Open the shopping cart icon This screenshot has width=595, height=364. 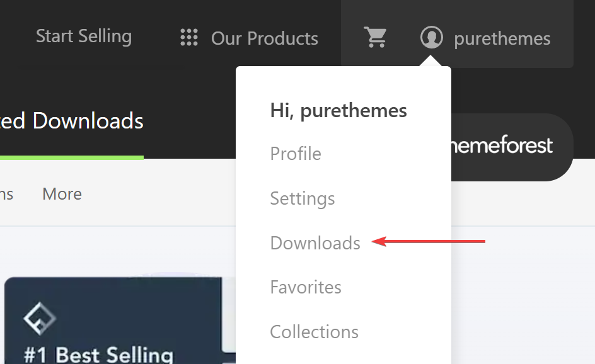tap(376, 37)
